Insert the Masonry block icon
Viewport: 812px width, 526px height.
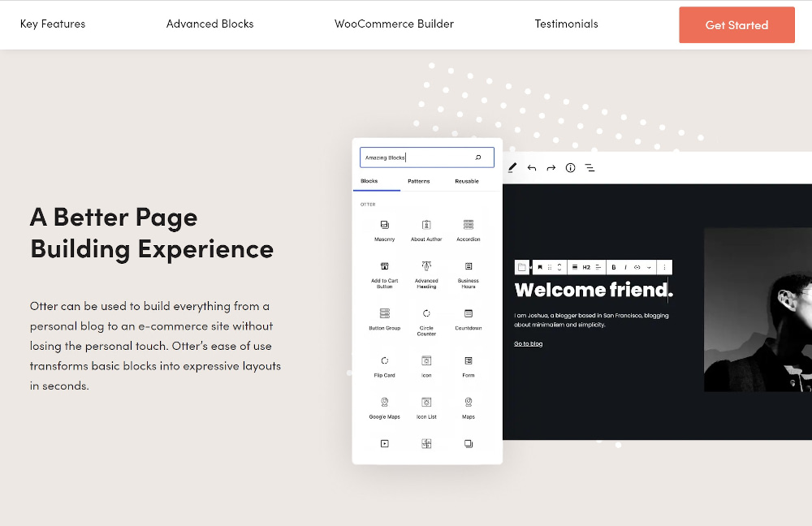coord(385,225)
